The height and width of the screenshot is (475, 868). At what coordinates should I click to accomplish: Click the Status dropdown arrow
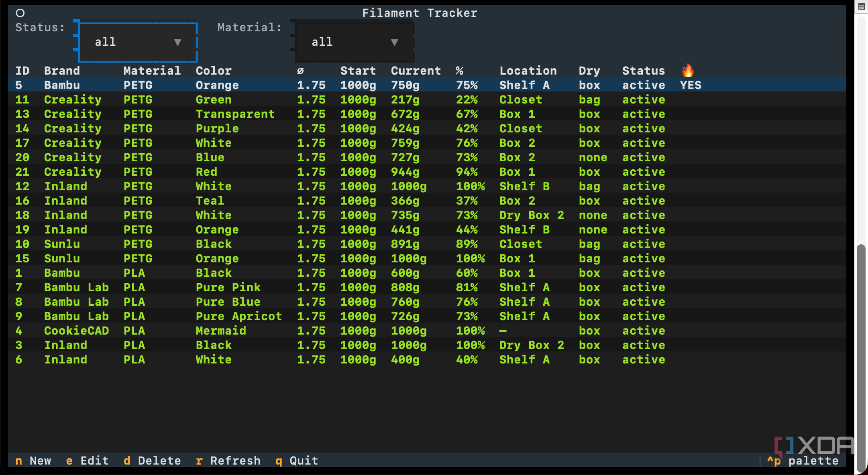click(x=177, y=42)
